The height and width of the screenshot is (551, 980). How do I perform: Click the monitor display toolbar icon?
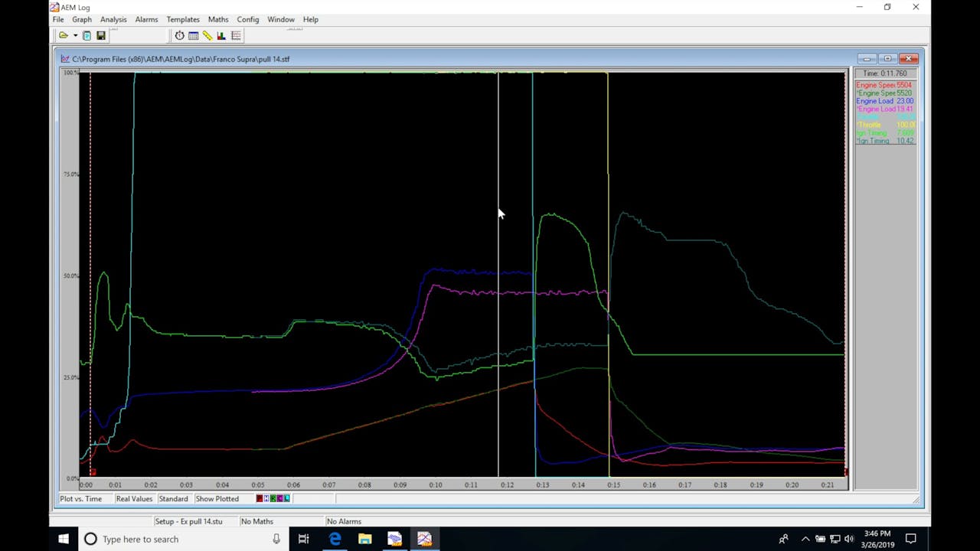pyautogui.click(x=87, y=35)
